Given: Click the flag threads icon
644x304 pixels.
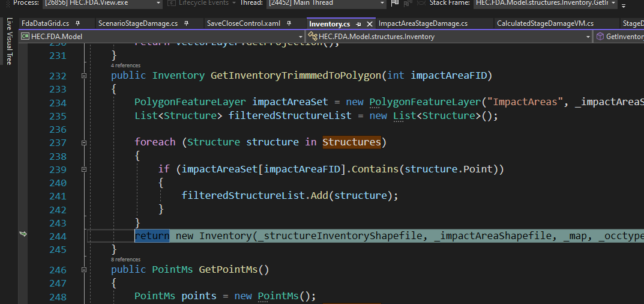Looking at the screenshot, I should click(395, 3).
